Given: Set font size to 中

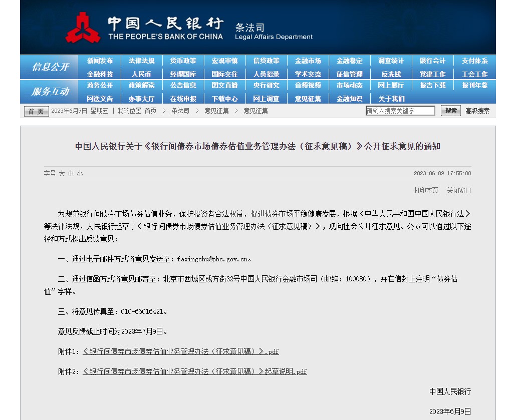Looking at the screenshot, I should coord(71,174).
